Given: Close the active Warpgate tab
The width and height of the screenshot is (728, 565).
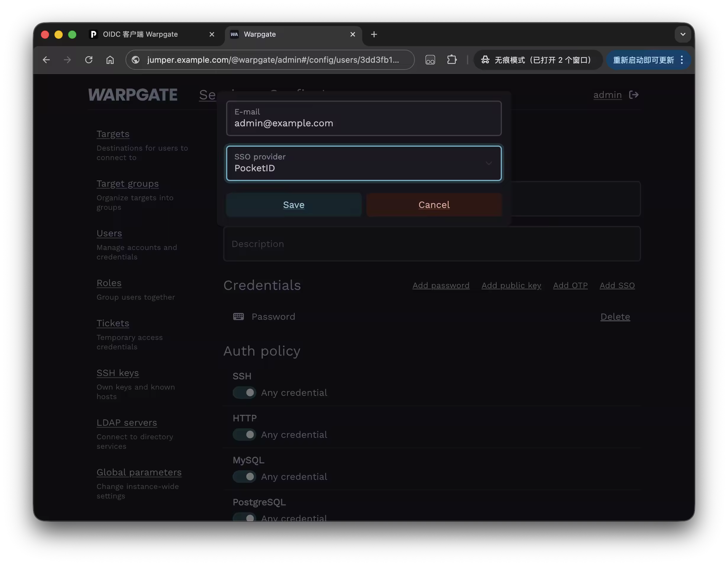Looking at the screenshot, I should click(x=353, y=34).
